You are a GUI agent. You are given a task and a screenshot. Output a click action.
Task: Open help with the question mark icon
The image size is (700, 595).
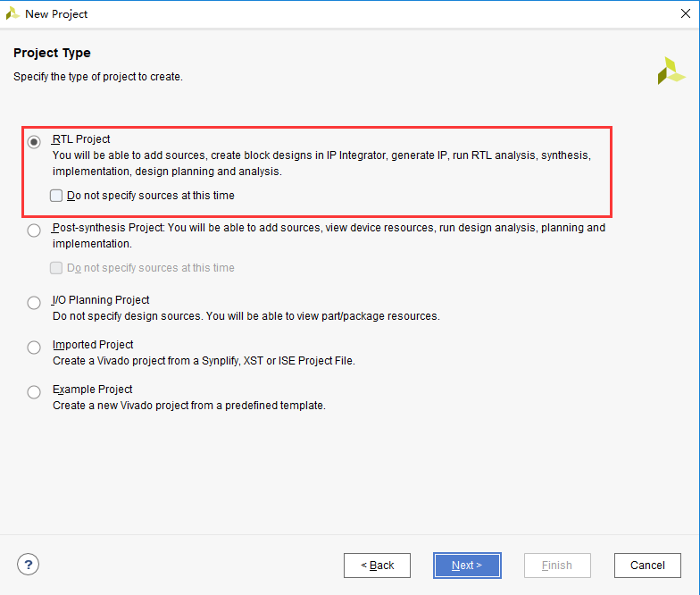tap(29, 565)
